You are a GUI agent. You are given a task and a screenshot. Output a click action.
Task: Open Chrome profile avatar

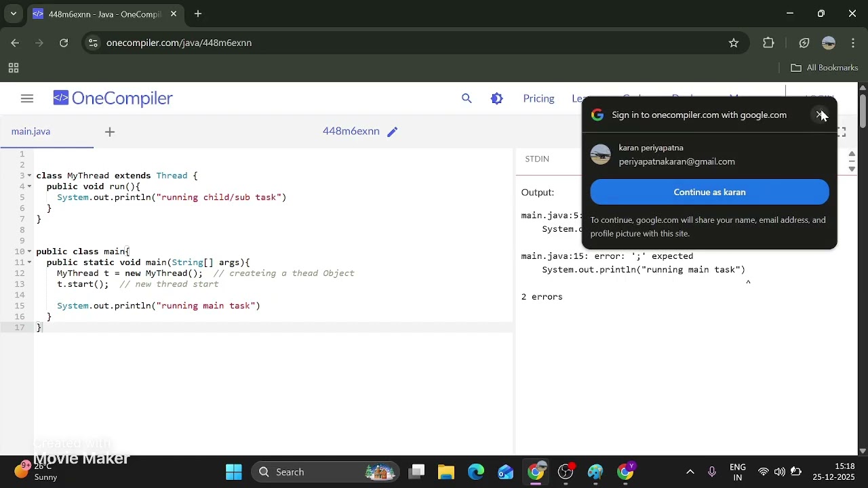[829, 43]
